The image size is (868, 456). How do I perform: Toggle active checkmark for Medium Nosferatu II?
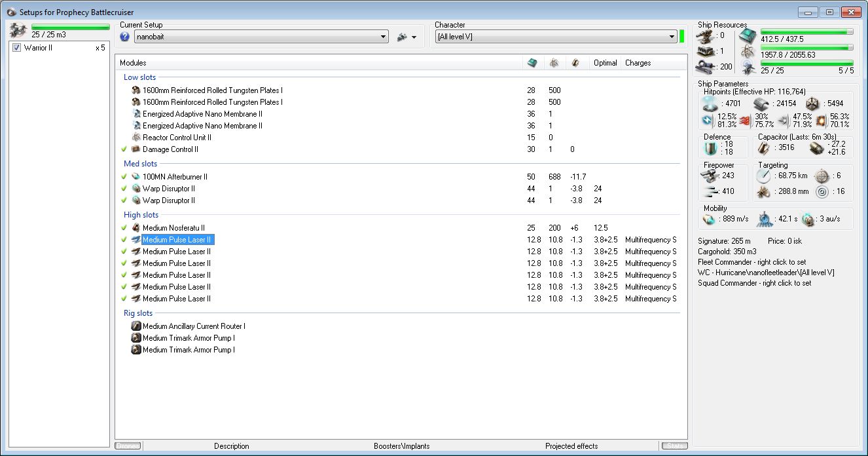tap(124, 228)
